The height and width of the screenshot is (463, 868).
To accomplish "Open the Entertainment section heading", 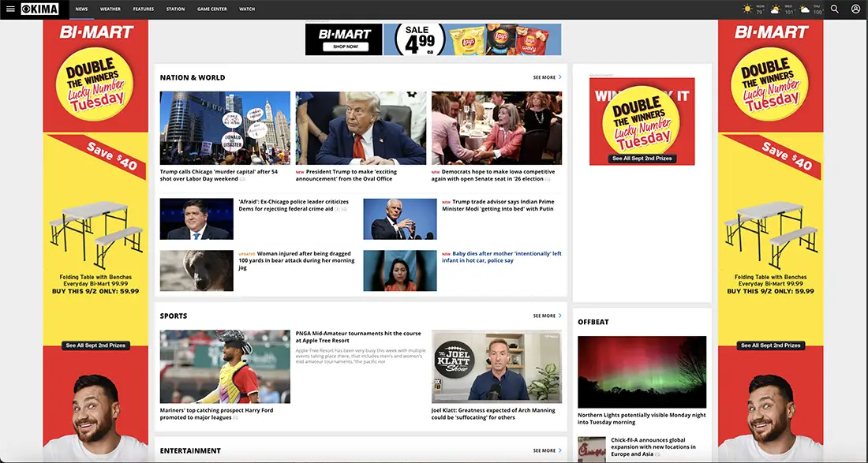I will tap(190, 451).
